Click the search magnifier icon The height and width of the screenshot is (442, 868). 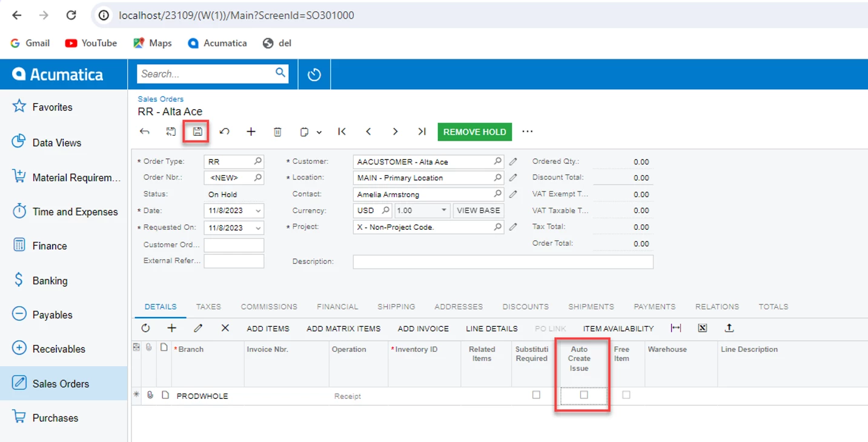[280, 73]
